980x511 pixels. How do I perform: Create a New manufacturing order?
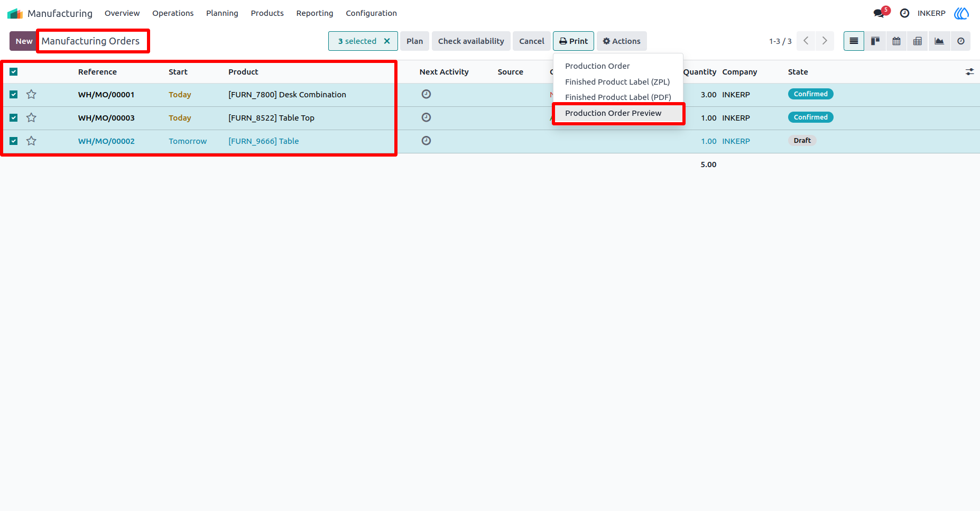tap(24, 41)
